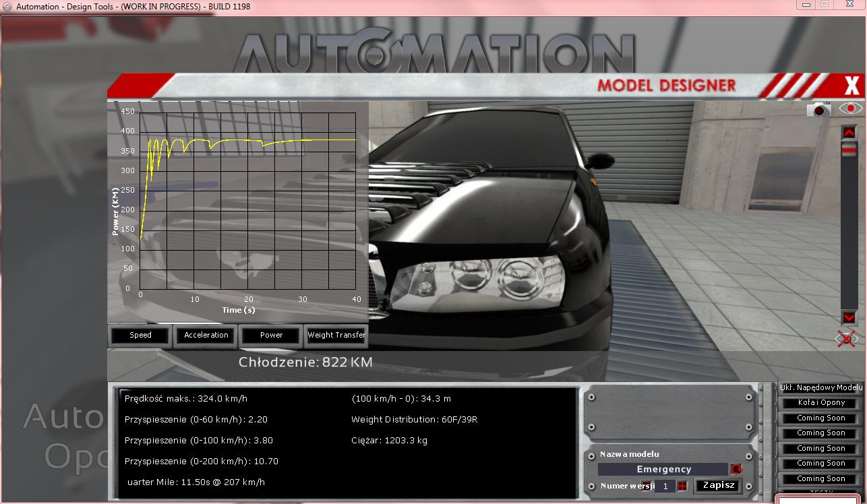Viewport: 867px width, 504px height.
Task: Click the braking distance 34.3 m stat
Action: click(x=401, y=398)
